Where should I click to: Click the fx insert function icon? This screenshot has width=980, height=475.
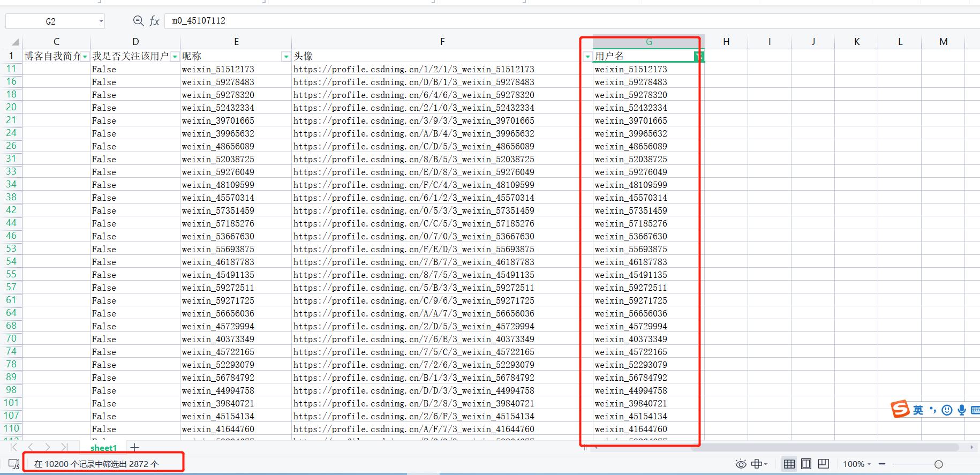(154, 21)
